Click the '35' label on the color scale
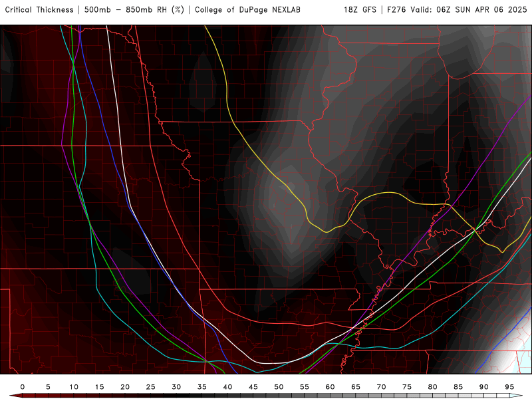 click(202, 387)
